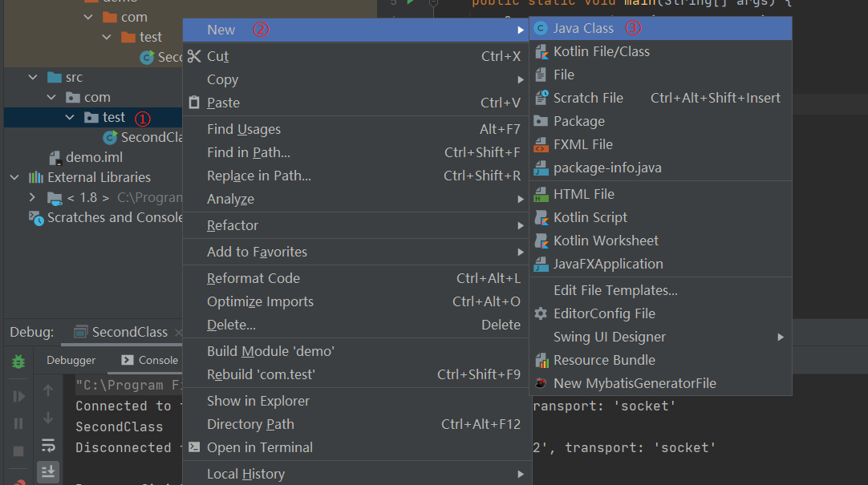Click the Pause Program icon in debug panel
The image size is (868, 485).
(x=18, y=423)
